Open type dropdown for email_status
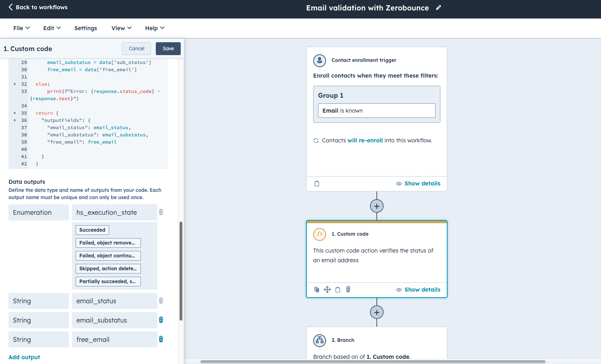The image size is (601, 364). tap(39, 301)
